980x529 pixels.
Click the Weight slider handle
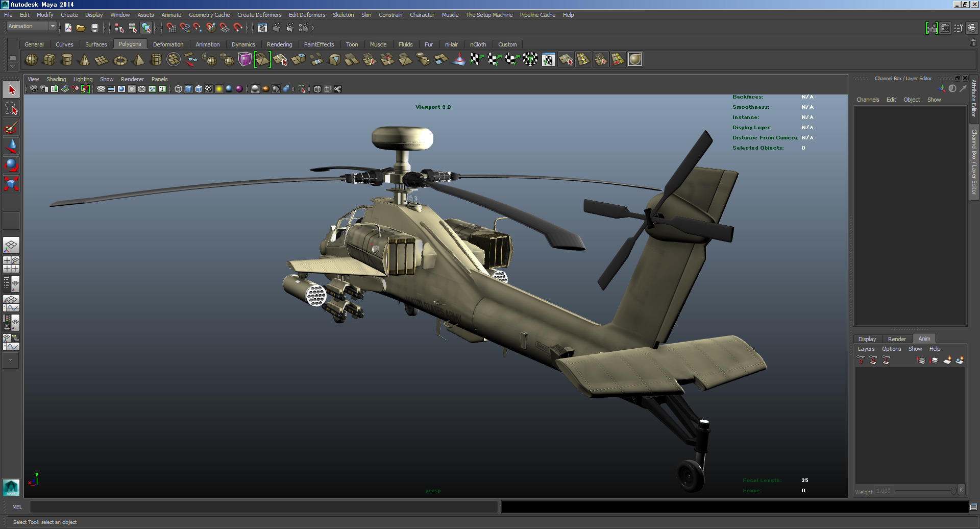point(953,491)
